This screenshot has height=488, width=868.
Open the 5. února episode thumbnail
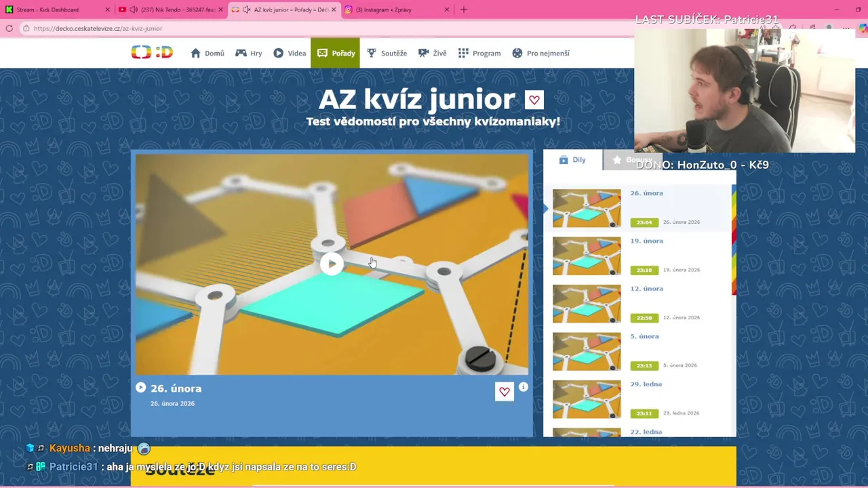click(587, 351)
